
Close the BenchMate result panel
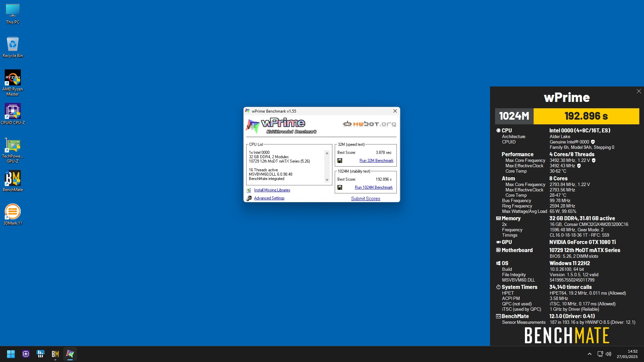tap(639, 91)
